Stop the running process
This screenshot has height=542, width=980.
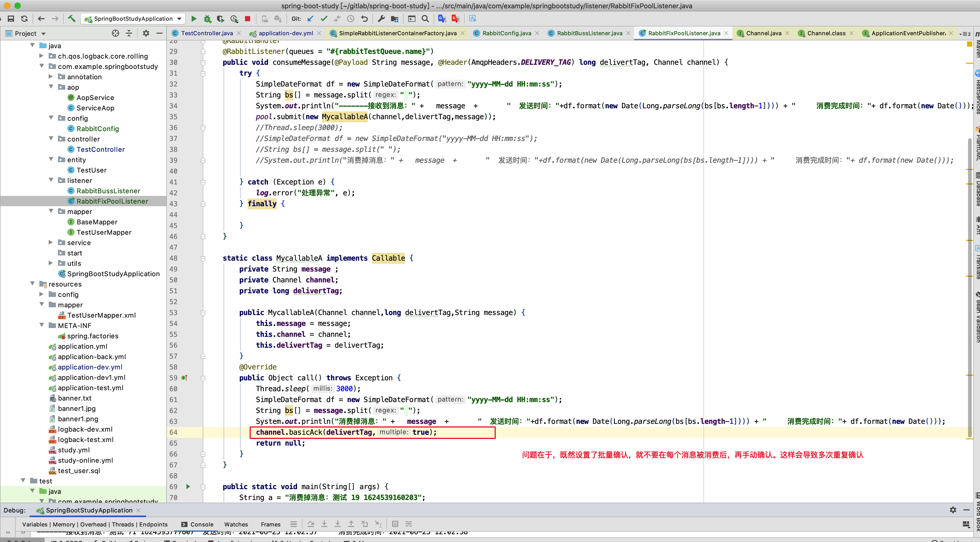(248, 19)
